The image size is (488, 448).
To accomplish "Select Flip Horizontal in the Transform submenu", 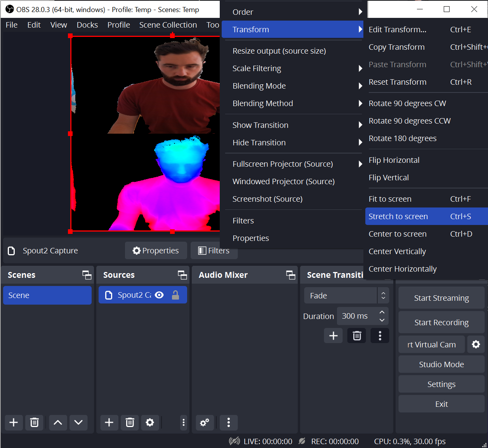I will pyautogui.click(x=394, y=160).
